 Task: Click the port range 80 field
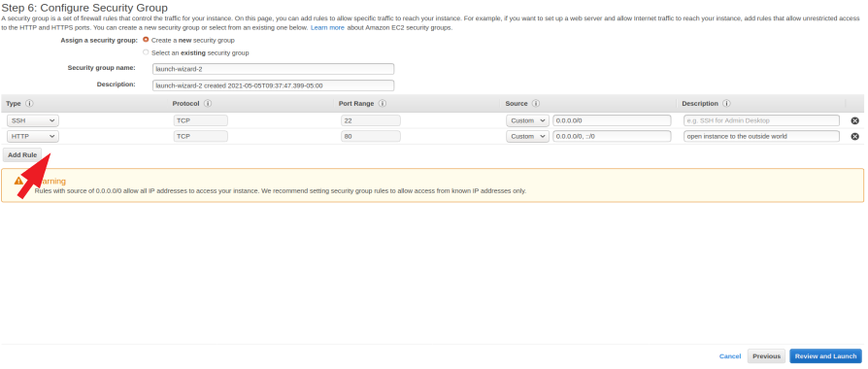(370, 136)
